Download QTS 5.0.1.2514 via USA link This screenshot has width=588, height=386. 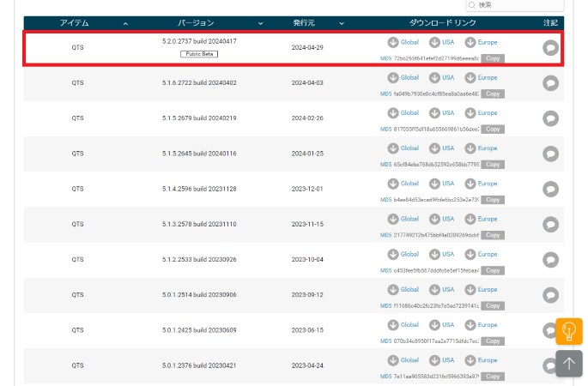pyautogui.click(x=442, y=290)
